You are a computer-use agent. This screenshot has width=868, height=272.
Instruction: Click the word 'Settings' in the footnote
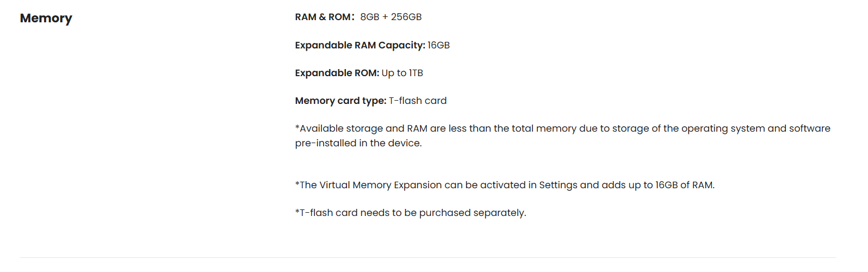click(558, 185)
